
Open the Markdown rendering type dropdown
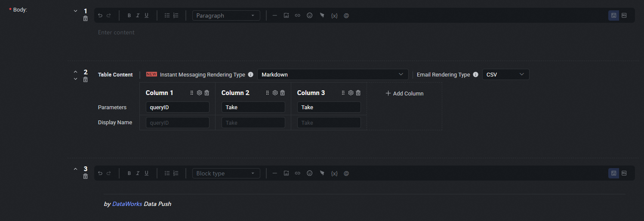tap(333, 74)
